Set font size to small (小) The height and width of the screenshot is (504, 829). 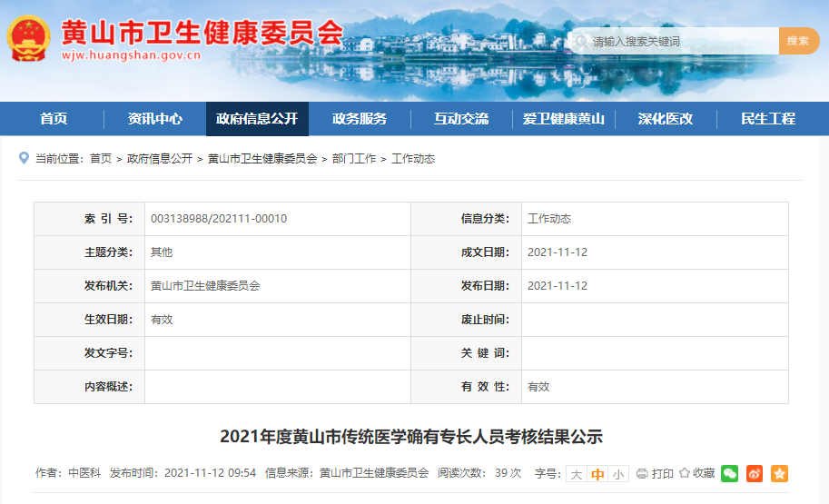(618, 474)
